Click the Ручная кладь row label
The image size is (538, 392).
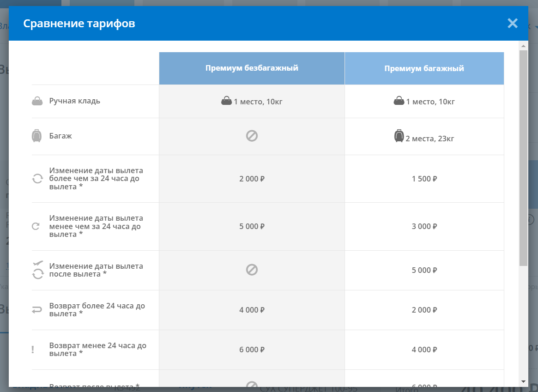pyautogui.click(x=75, y=101)
